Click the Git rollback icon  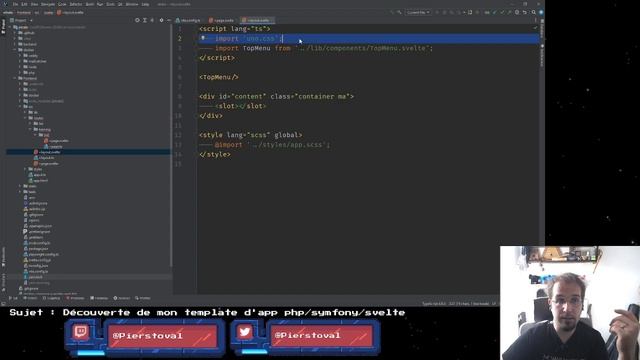coord(524,12)
